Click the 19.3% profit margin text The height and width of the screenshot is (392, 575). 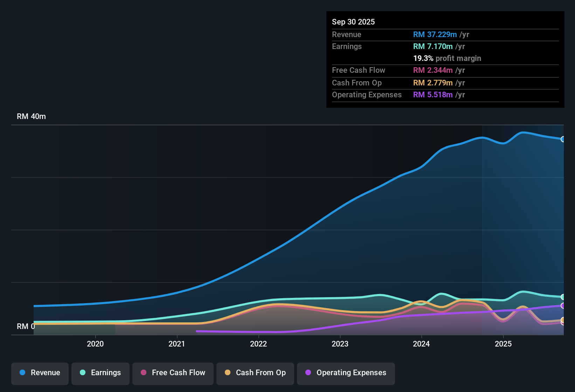[447, 58]
